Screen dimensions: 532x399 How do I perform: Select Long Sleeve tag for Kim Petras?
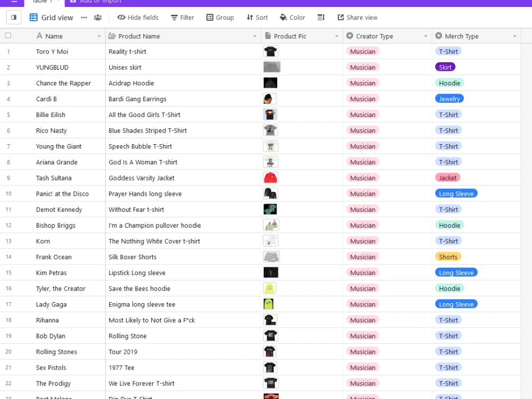point(456,273)
